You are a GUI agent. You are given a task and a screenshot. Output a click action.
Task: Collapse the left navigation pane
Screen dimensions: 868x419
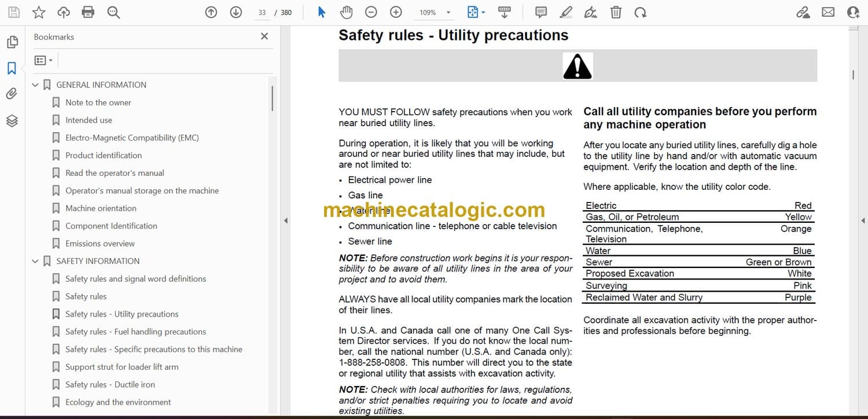tap(285, 220)
